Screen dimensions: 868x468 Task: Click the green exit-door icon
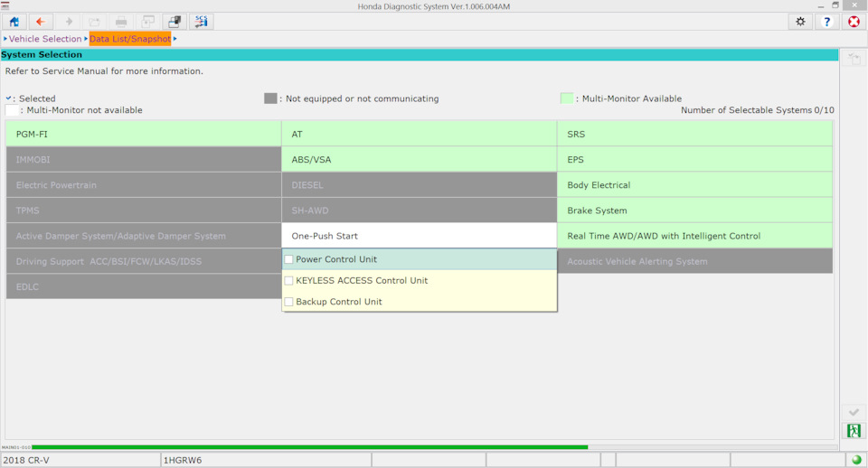coord(854,430)
